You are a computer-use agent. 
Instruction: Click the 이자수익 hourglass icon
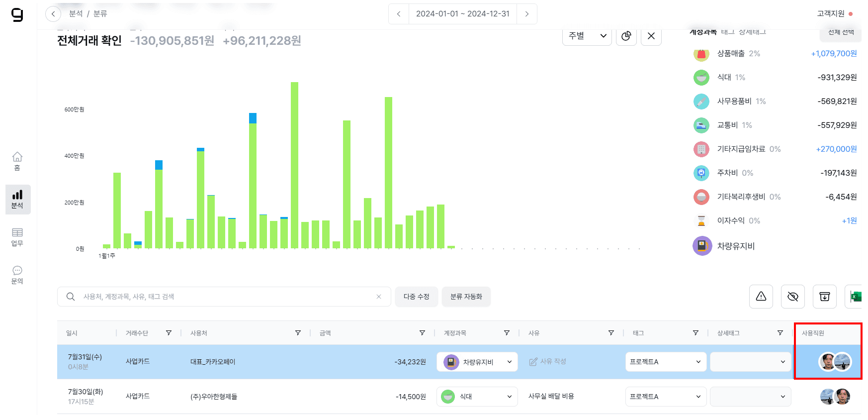pyautogui.click(x=701, y=220)
